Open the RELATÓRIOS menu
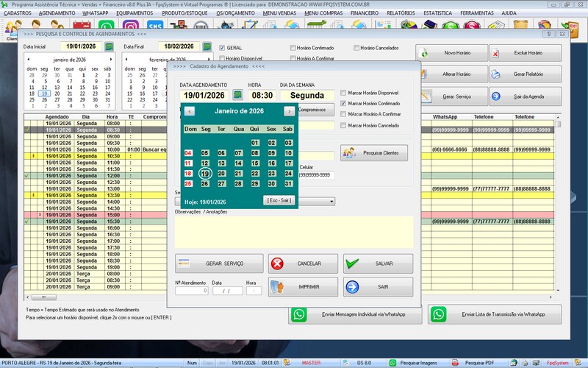The image size is (588, 368). [401, 13]
